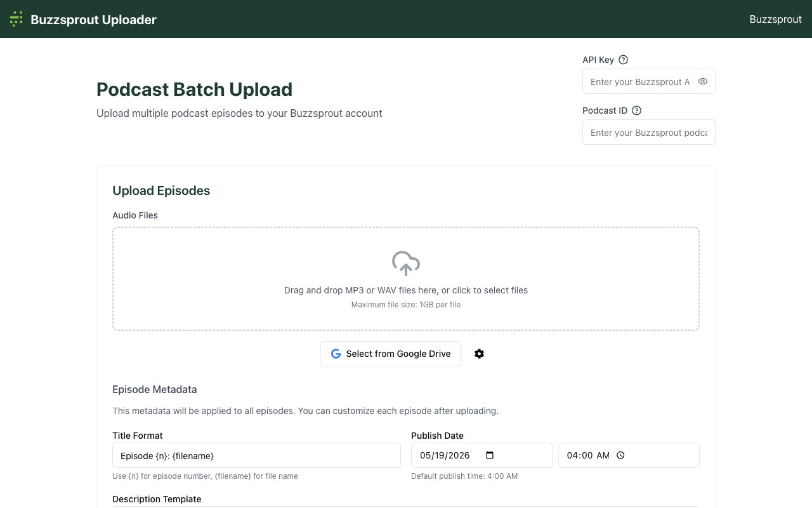Click the publish time field
Screen dimensions: 812x508
click(629, 455)
